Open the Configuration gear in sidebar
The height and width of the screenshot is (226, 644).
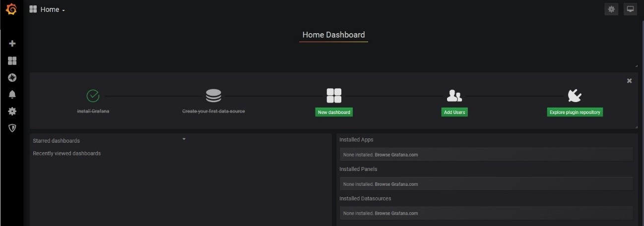coord(12,111)
